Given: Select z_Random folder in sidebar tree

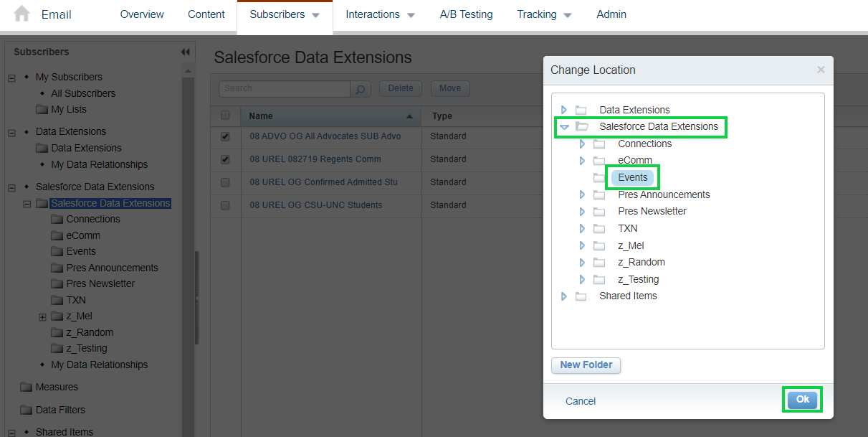Looking at the screenshot, I should pos(90,332).
